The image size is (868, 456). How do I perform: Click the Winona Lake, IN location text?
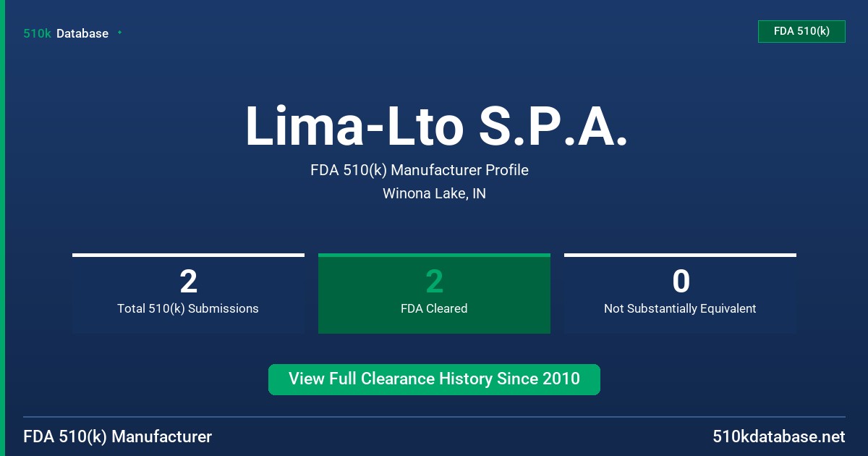point(434,194)
